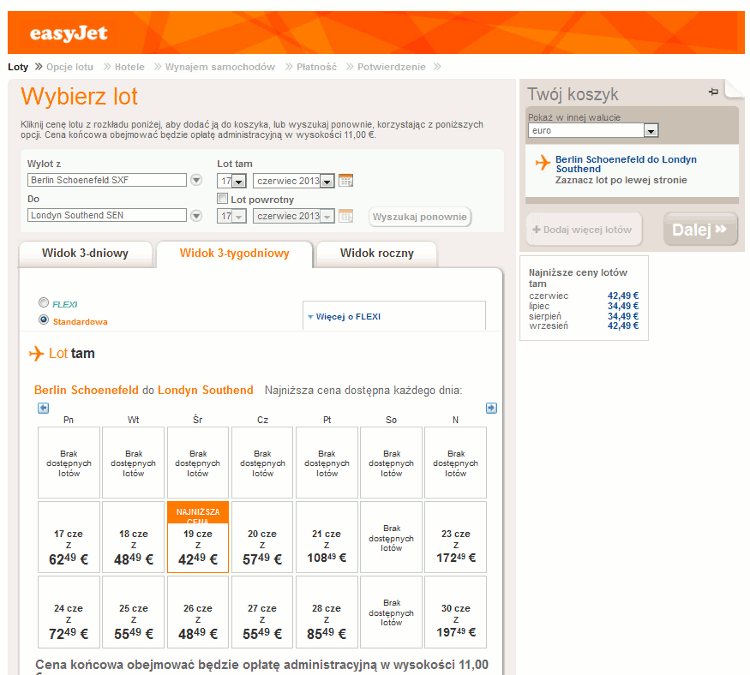Click the Pn column header
This screenshot has width=750, height=675.
coord(68,420)
